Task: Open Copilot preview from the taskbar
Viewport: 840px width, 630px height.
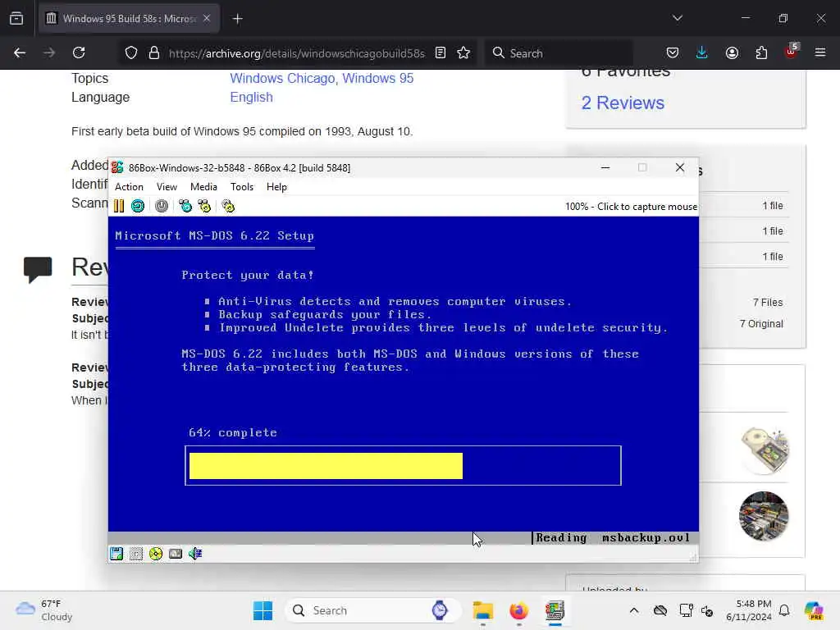Action: 814,610
